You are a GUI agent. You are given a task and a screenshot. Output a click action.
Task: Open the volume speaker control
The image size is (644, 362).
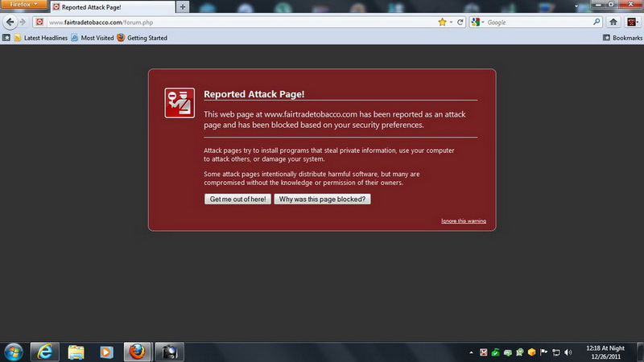coord(568,352)
